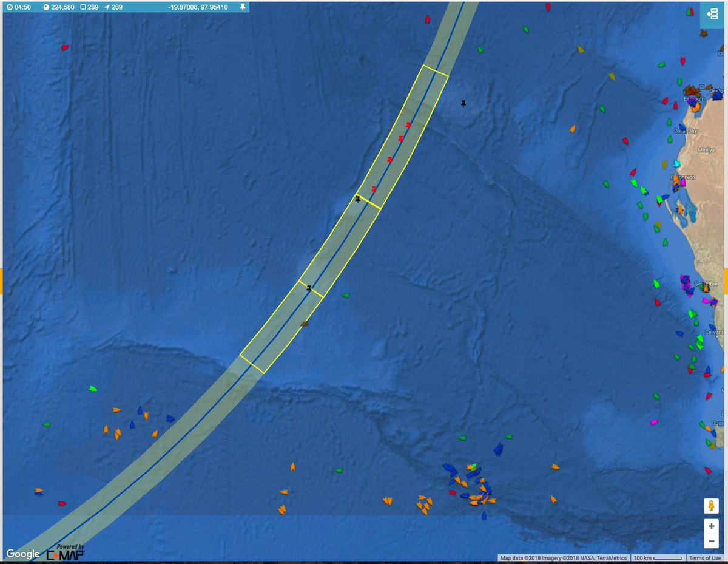The width and height of the screenshot is (728, 564).
Task: Click the navigation arrow icon beside second 269
Action: (107, 7)
